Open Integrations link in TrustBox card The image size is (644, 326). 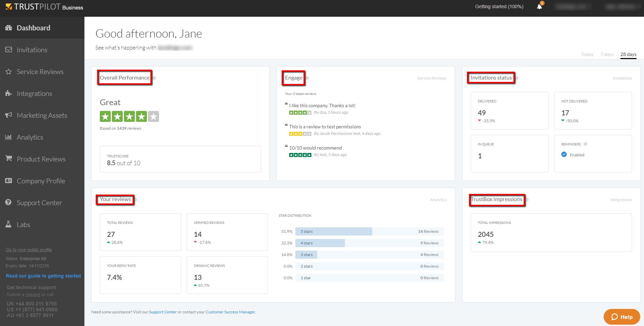[621, 200]
